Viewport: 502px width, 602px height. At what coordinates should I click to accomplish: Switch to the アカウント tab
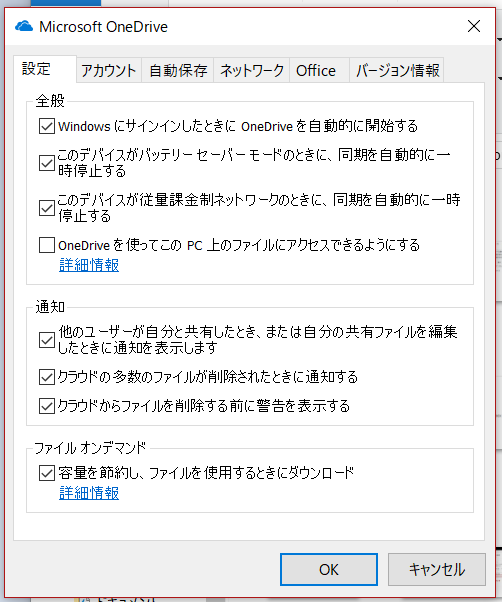tap(109, 71)
